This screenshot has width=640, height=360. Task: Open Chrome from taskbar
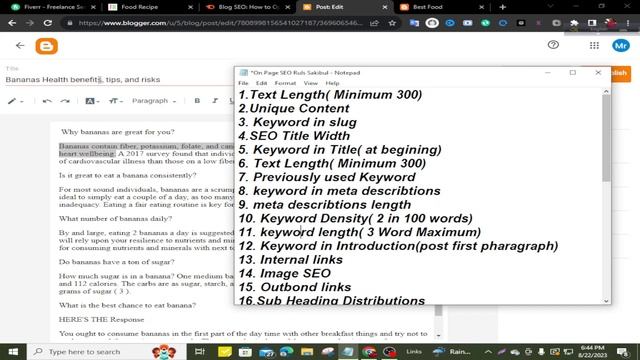[369, 351]
